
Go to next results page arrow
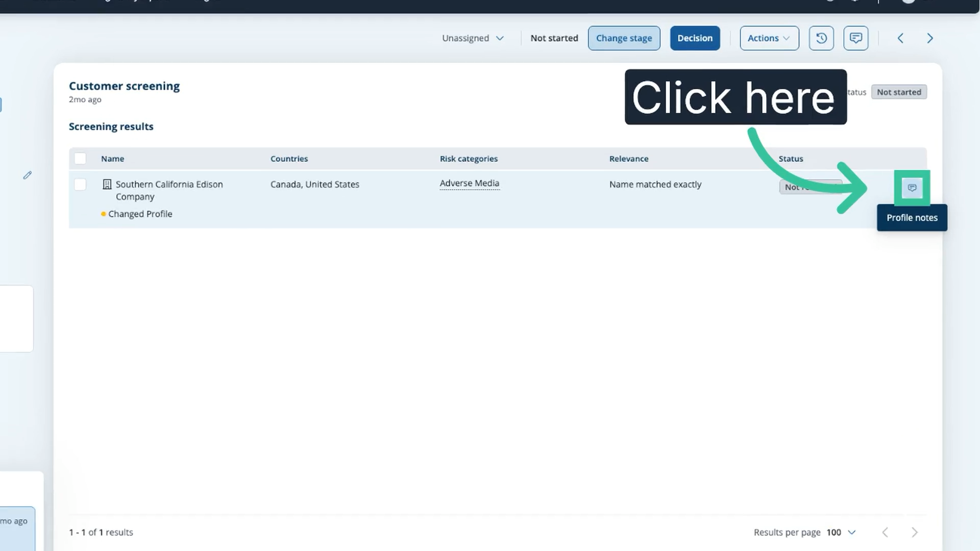(x=915, y=532)
